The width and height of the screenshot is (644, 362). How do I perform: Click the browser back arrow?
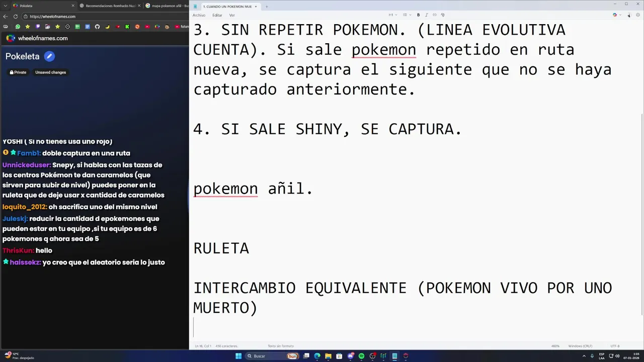coord(6,16)
